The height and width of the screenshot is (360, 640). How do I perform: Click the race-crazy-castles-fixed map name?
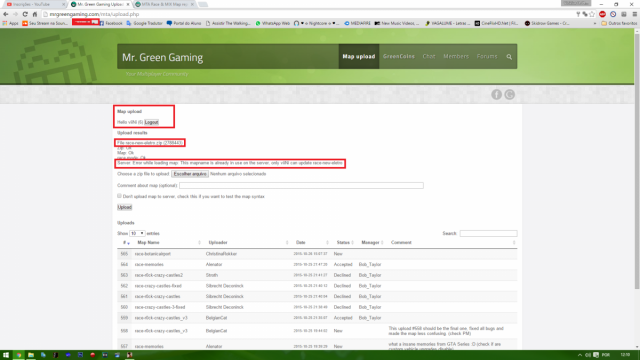158,286
